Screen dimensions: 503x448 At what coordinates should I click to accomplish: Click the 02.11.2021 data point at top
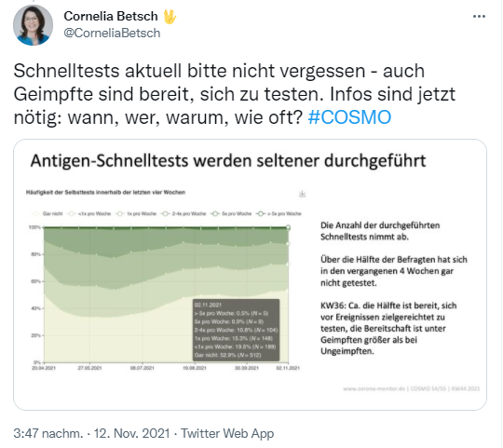click(x=288, y=227)
